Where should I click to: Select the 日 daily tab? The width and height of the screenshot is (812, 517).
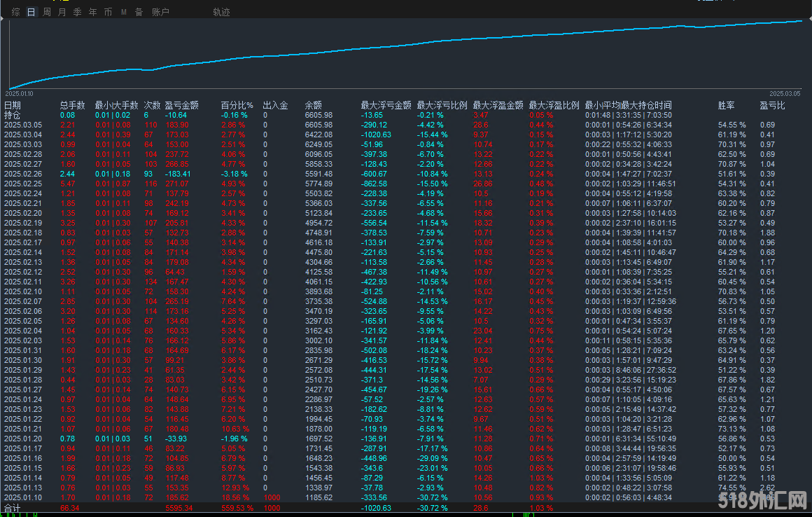tap(31, 12)
